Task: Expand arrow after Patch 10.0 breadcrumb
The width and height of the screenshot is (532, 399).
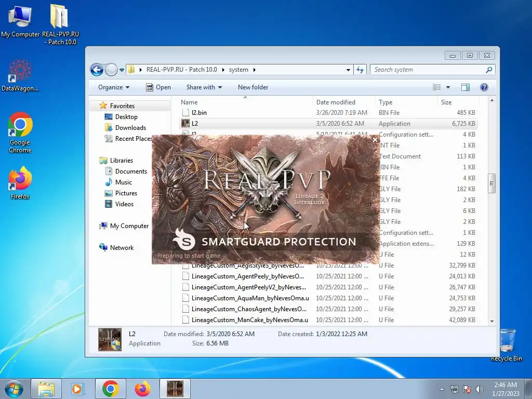Action: [x=223, y=70]
